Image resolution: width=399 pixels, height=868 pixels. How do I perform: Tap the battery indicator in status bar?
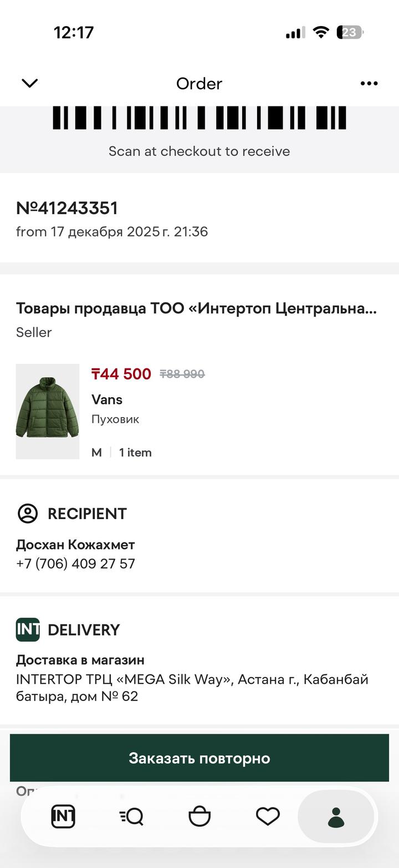pos(350,33)
